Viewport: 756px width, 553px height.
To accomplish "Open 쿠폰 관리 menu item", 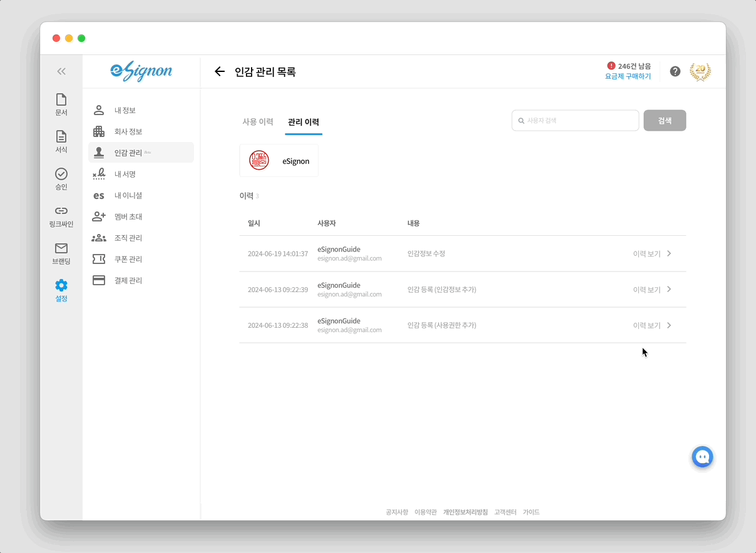I will [x=141, y=259].
